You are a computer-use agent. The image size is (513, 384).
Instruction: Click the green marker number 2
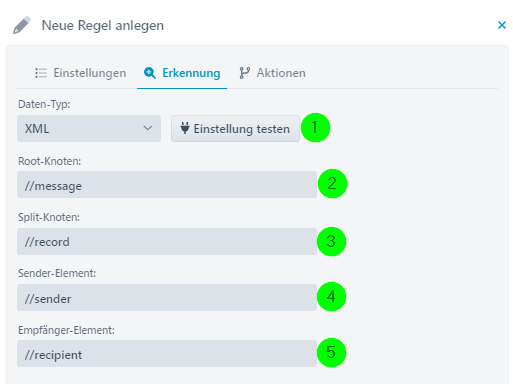332,184
